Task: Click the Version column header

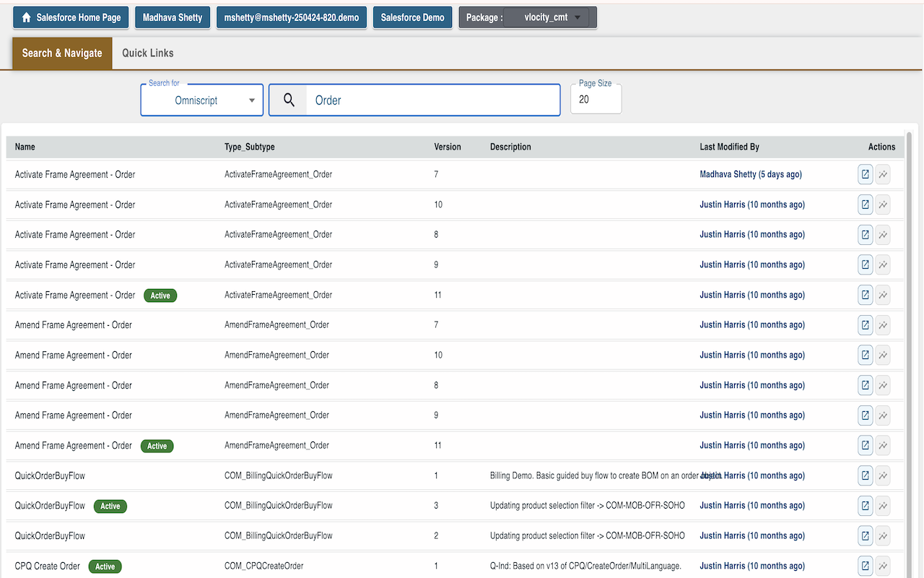Action: [x=448, y=147]
